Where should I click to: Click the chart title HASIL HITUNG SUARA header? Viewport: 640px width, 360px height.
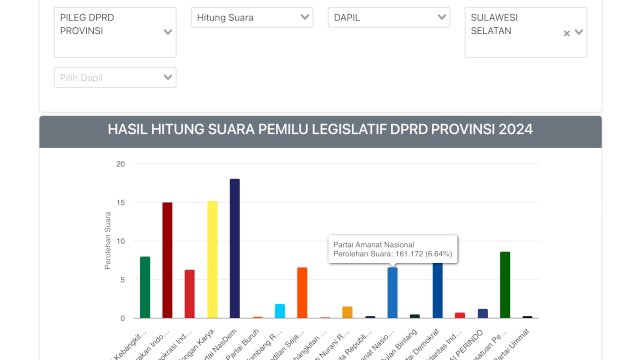click(x=320, y=129)
